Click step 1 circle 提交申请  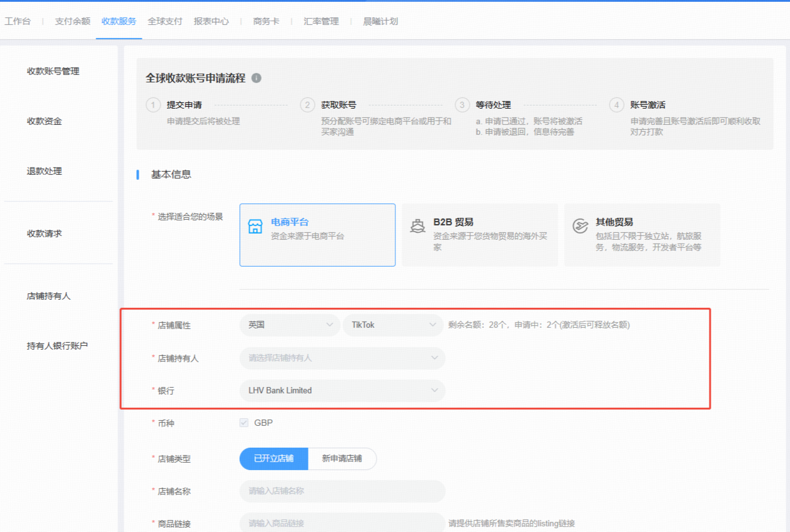tap(154, 105)
